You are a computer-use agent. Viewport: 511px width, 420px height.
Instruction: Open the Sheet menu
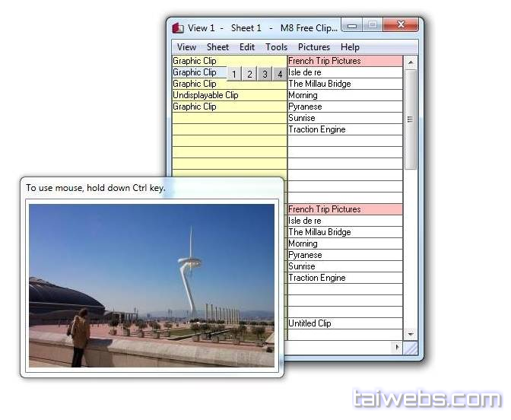click(x=217, y=47)
